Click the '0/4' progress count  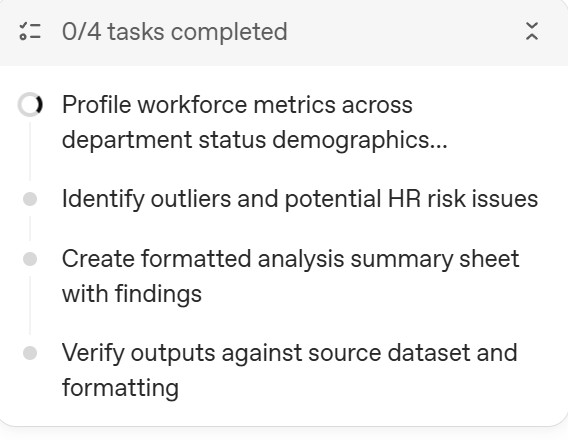pos(82,32)
